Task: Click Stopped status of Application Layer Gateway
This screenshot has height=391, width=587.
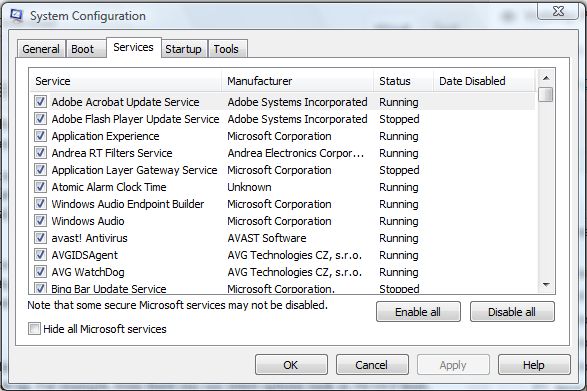Action: pyautogui.click(x=399, y=170)
